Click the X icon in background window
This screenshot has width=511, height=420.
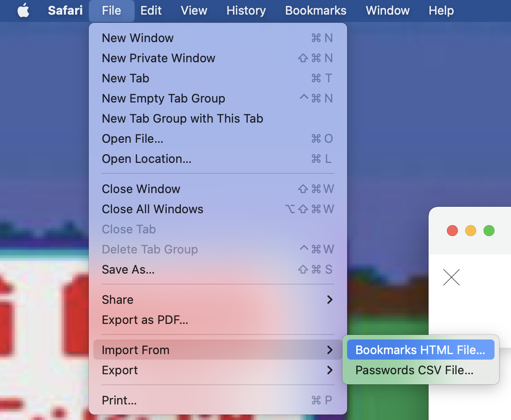click(451, 277)
